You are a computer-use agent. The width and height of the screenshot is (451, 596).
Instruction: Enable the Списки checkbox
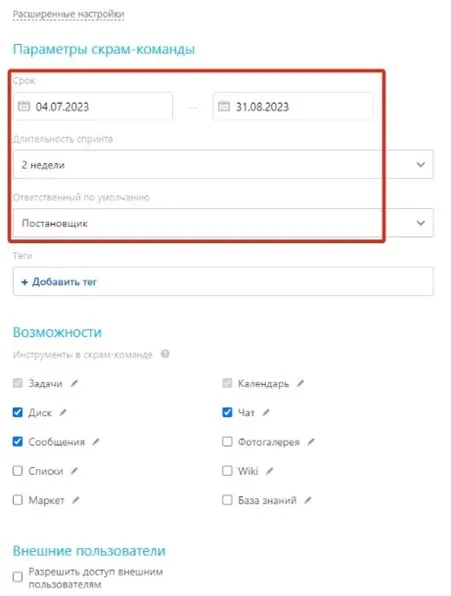click(17, 471)
